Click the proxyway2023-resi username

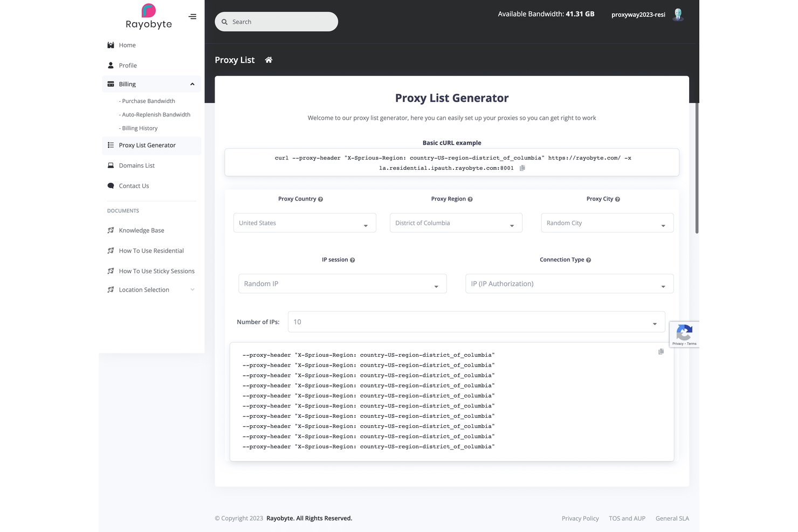click(x=638, y=15)
